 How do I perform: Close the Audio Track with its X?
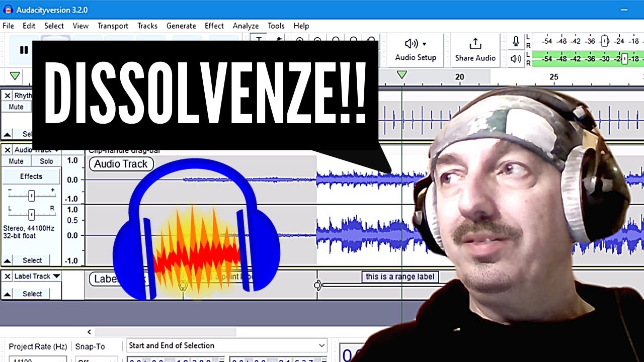pos(8,150)
